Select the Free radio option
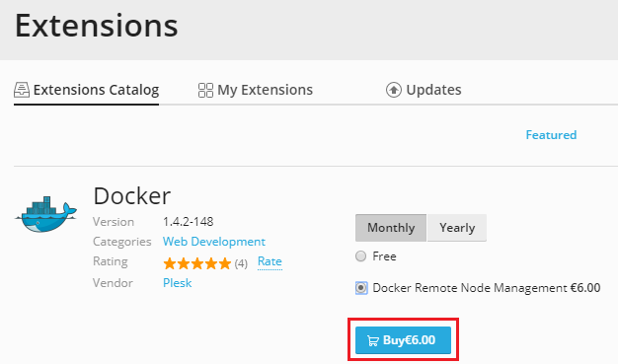Viewport: 618px width, 364px height. pyautogui.click(x=360, y=256)
